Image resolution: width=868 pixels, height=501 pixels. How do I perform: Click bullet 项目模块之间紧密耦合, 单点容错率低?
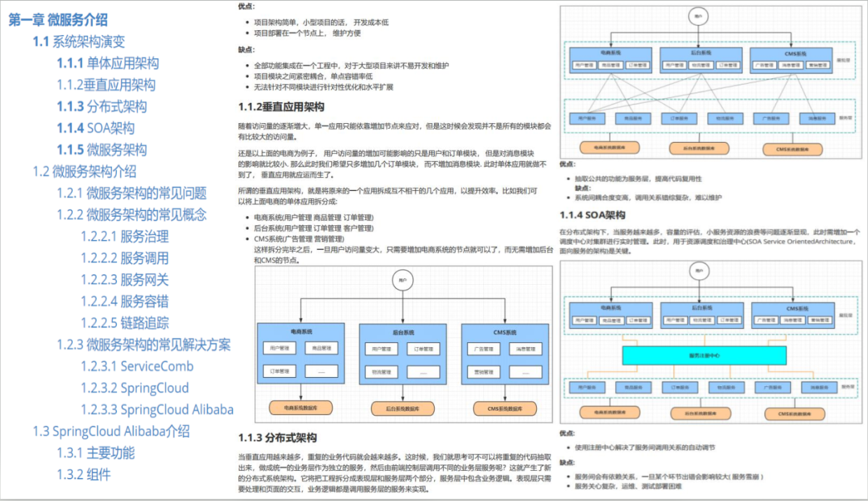point(313,76)
